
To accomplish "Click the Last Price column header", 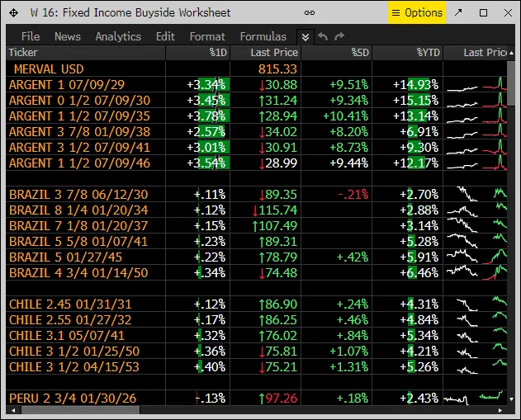I will (272, 52).
